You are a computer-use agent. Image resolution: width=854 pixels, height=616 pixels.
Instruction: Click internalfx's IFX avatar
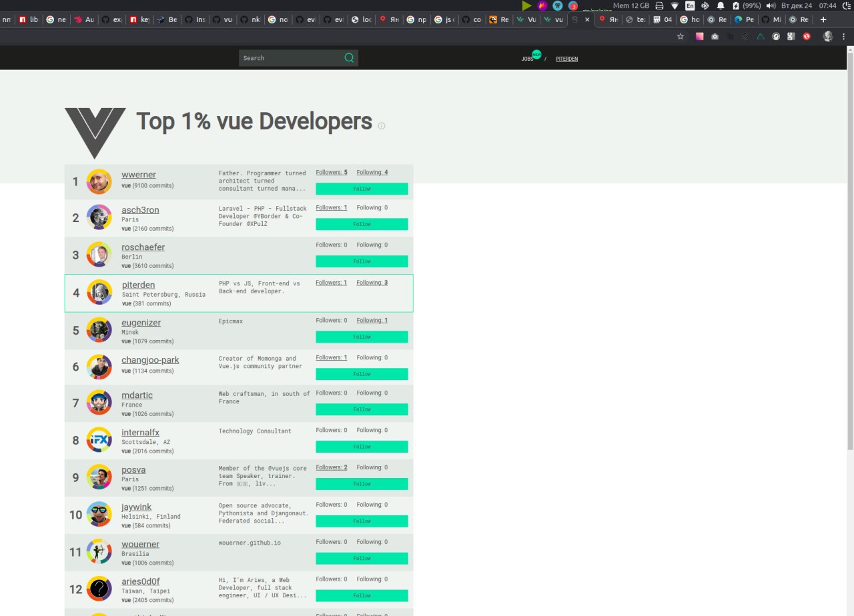(99, 440)
